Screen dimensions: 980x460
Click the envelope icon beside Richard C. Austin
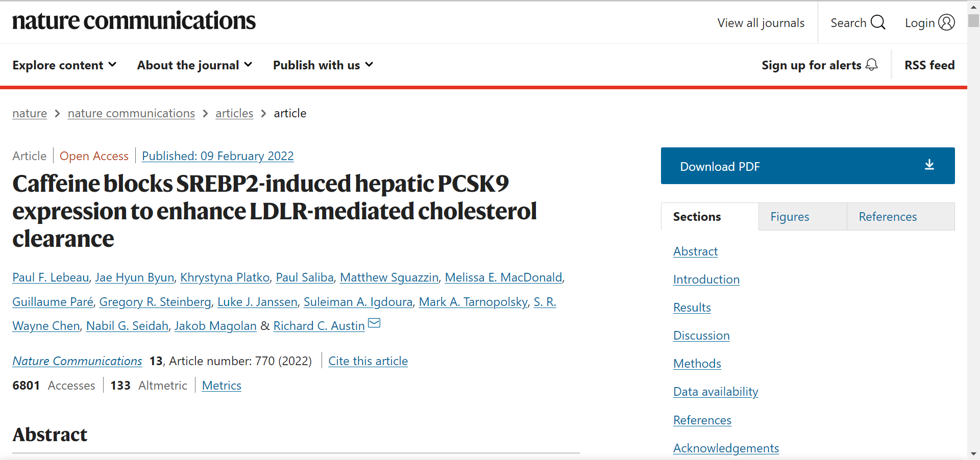click(x=374, y=323)
